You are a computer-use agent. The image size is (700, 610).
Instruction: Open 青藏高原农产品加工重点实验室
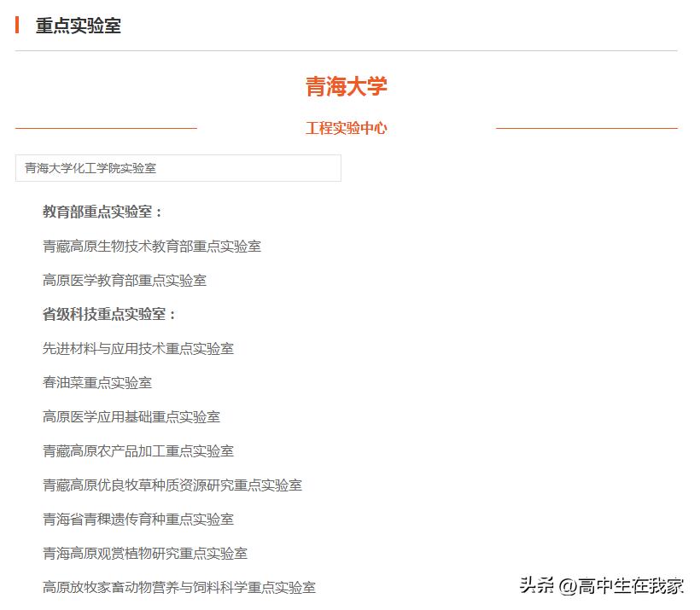click(137, 450)
